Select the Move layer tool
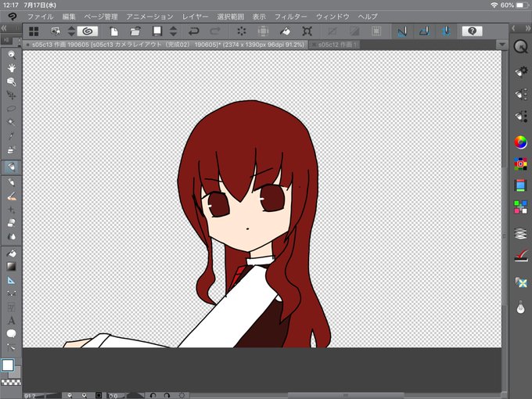The width and height of the screenshot is (532, 399). click(11, 95)
